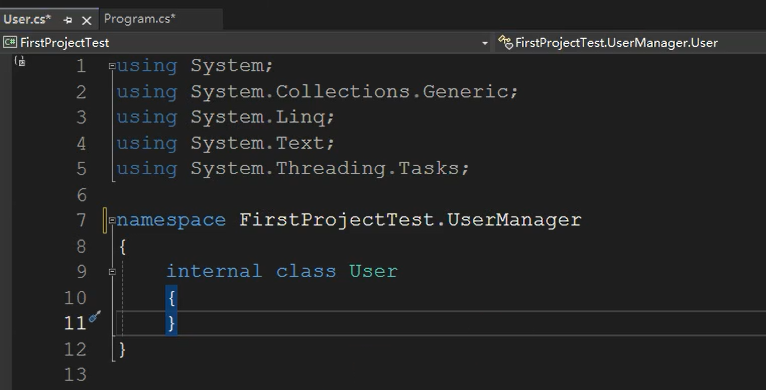Open the screwdriver quick actions icon on line 11
The width and height of the screenshot is (766, 390).
click(x=95, y=317)
